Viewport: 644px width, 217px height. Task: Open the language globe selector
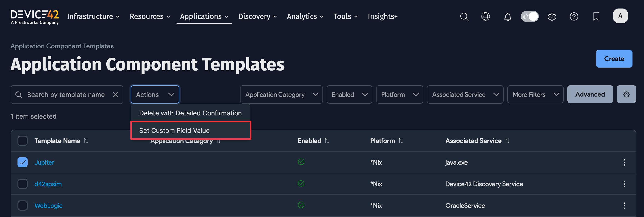[486, 17]
